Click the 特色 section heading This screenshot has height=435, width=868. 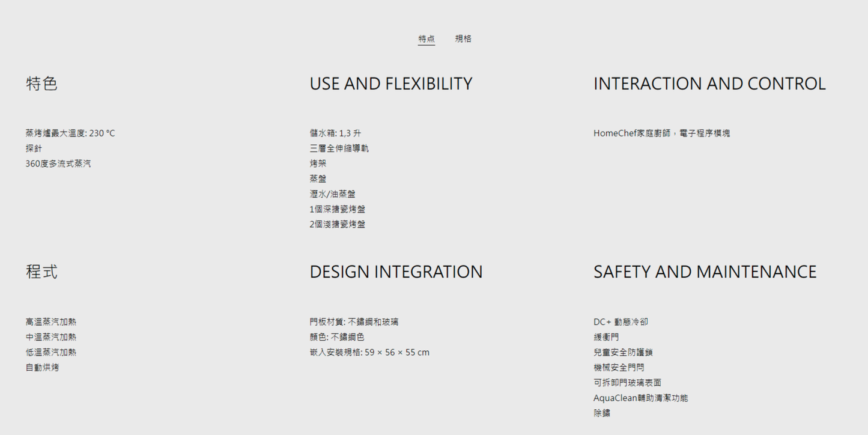click(41, 84)
